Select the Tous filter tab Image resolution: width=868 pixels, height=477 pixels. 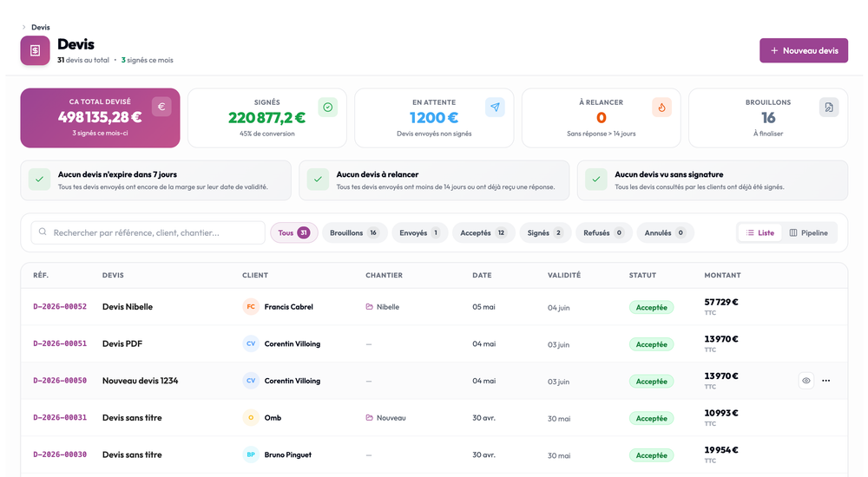(294, 233)
